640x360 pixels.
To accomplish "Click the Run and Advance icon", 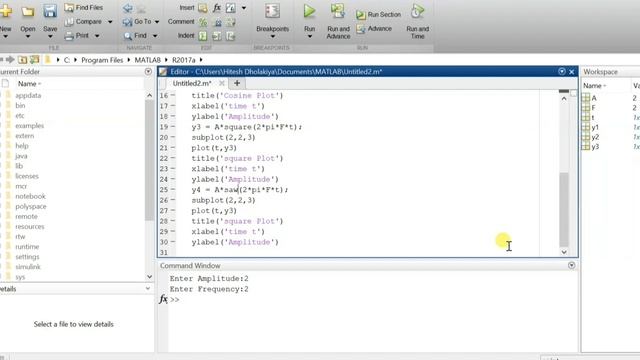I will [x=338, y=11].
